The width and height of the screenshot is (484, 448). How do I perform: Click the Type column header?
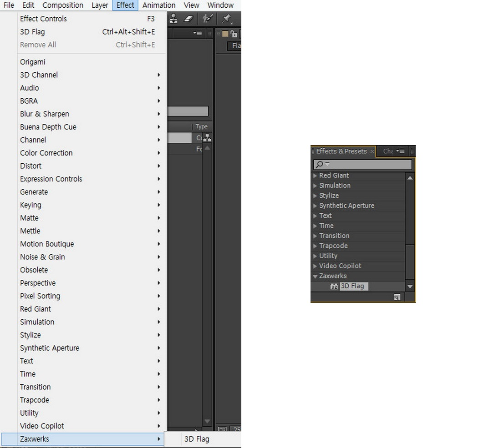pyautogui.click(x=202, y=126)
